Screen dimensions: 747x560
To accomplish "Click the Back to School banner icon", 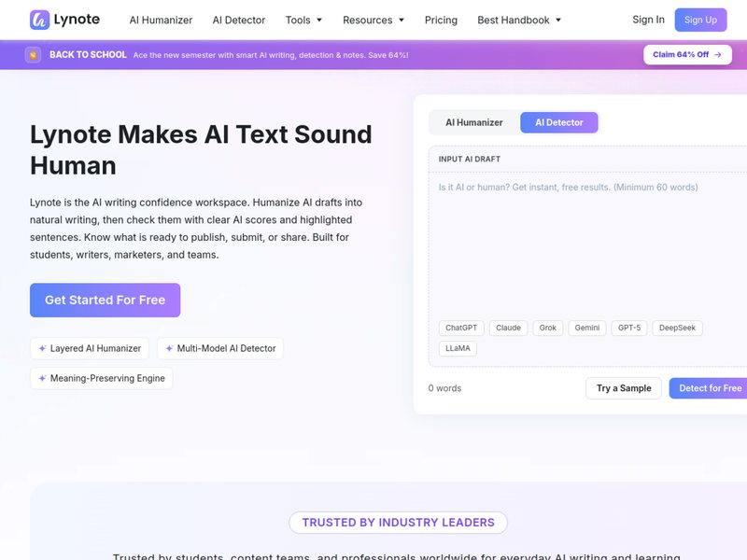I will point(33,55).
